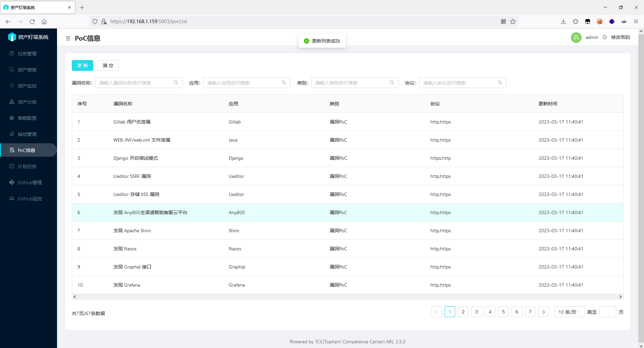
Task: Click browser reload button
Action: (32, 21)
